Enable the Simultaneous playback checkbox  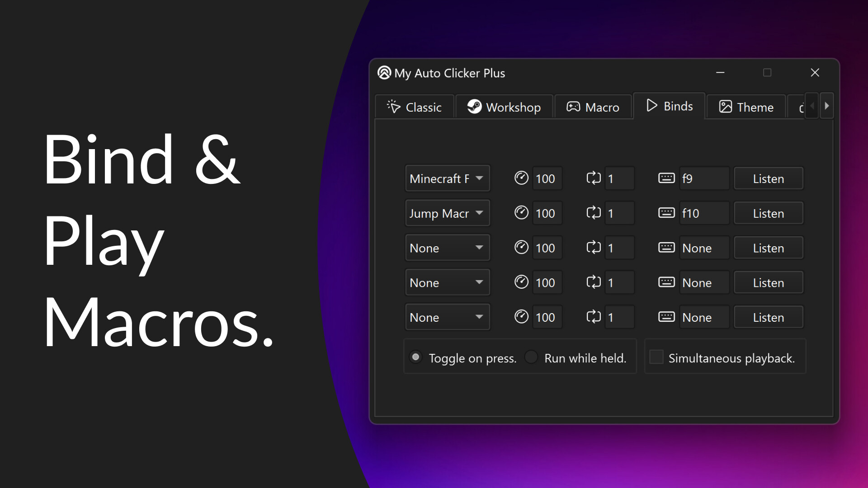click(656, 357)
